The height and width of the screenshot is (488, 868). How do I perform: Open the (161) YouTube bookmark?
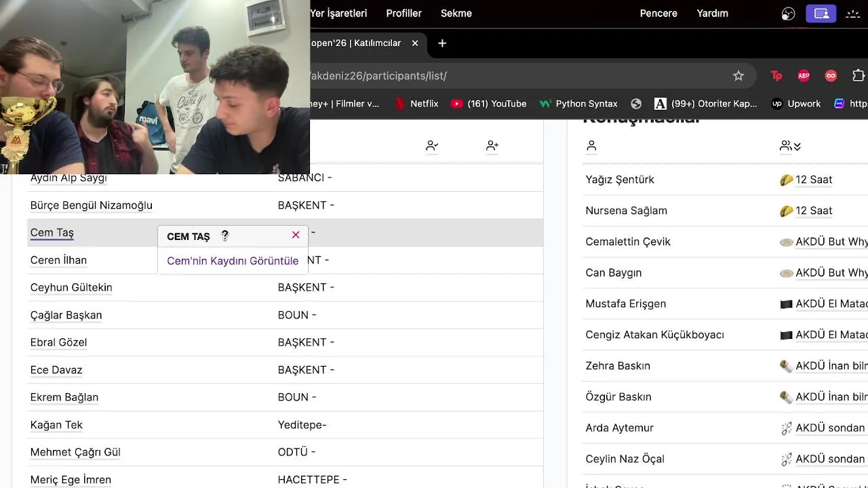point(489,104)
